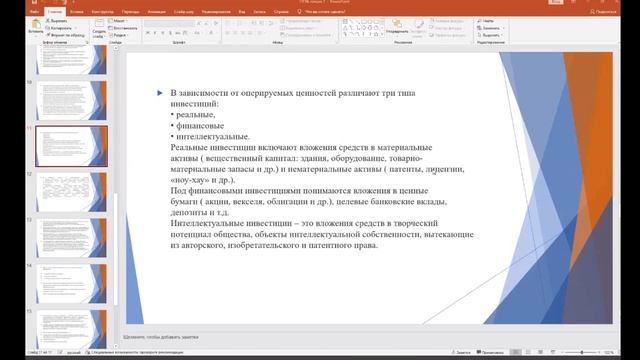Click Направление текста (Text Direction)

302,21
